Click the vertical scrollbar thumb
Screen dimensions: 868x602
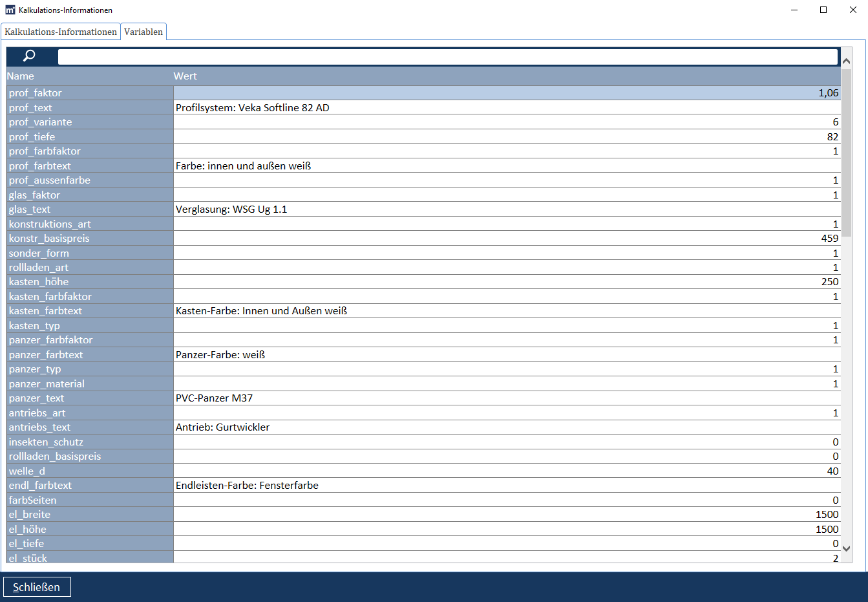846,152
